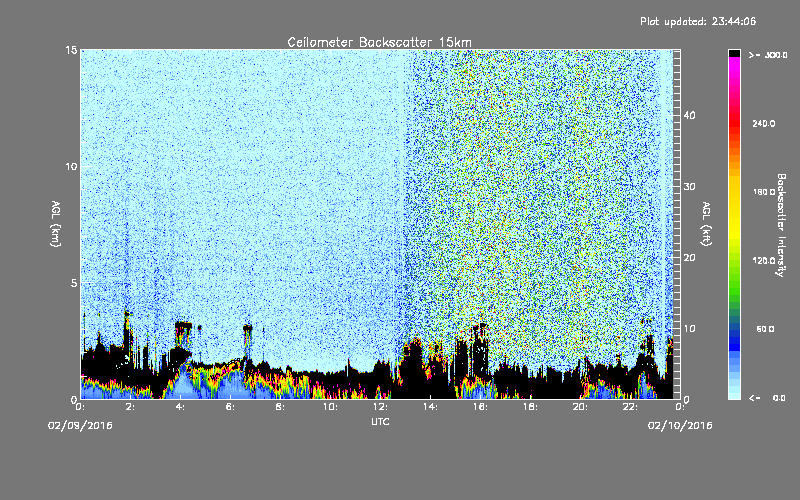Click the "30" tick on the kft axis
This screenshot has height=500, width=800.
click(x=689, y=186)
